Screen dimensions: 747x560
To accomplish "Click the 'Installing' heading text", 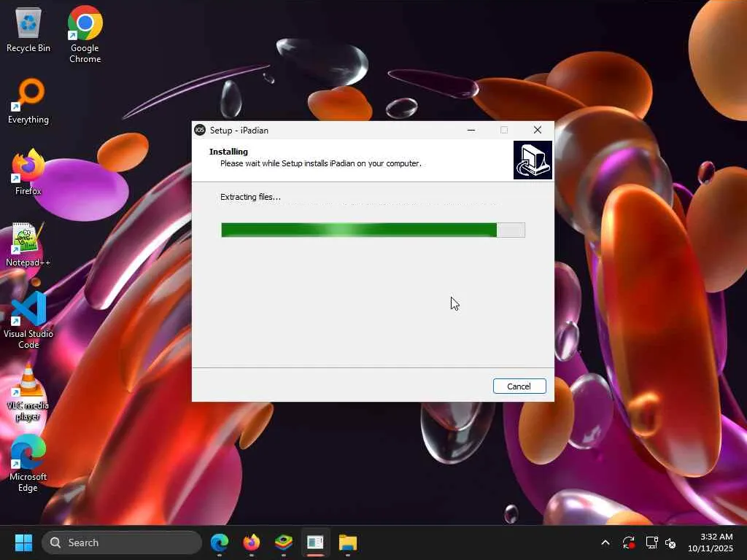I will (x=228, y=152).
